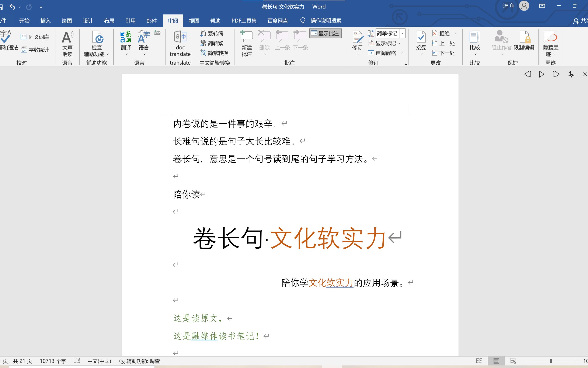Click the play button in read aloud controls

click(542, 74)
